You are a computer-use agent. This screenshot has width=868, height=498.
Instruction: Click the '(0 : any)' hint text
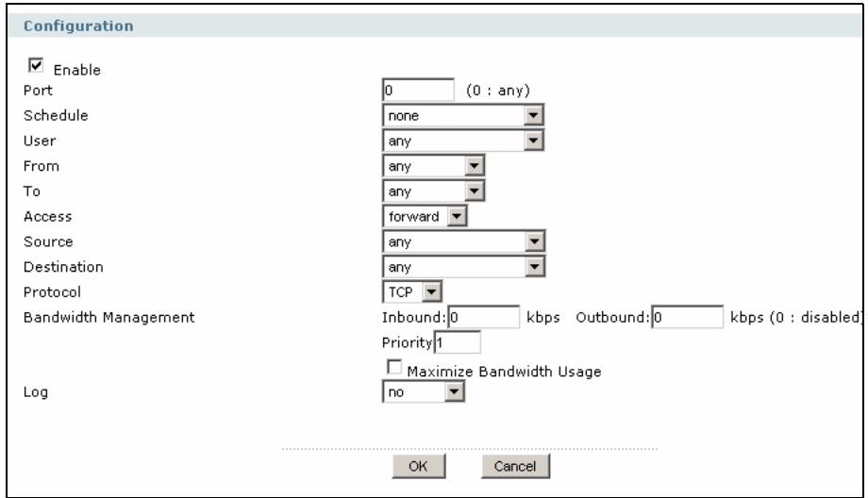[498, 91]
